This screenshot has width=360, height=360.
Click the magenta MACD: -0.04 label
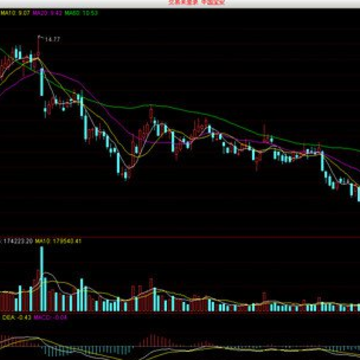pyautogui.click(x=51, y=317)
